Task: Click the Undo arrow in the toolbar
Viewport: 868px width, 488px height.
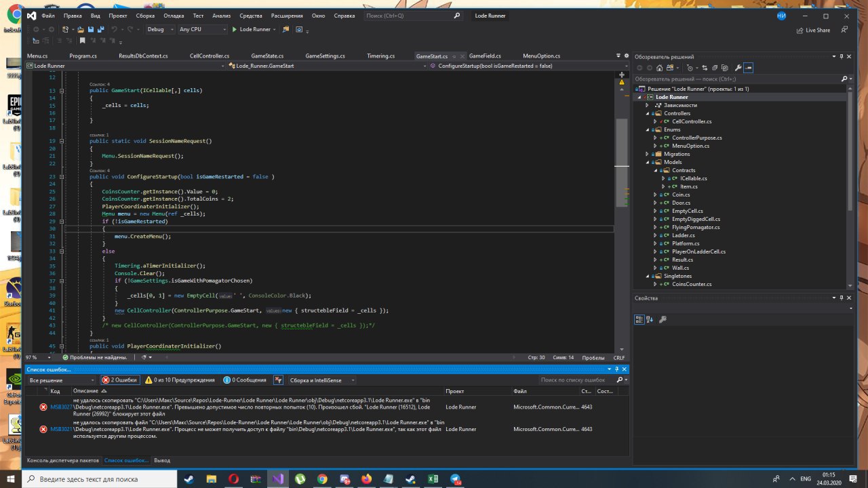Action: click(115, 29)
